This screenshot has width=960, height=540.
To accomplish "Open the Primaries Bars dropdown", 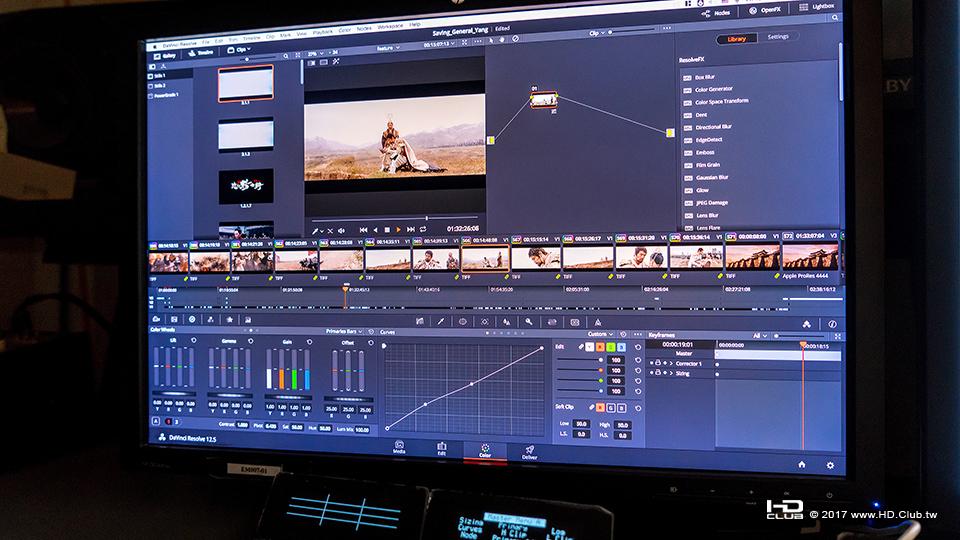I will coord(344,331).
